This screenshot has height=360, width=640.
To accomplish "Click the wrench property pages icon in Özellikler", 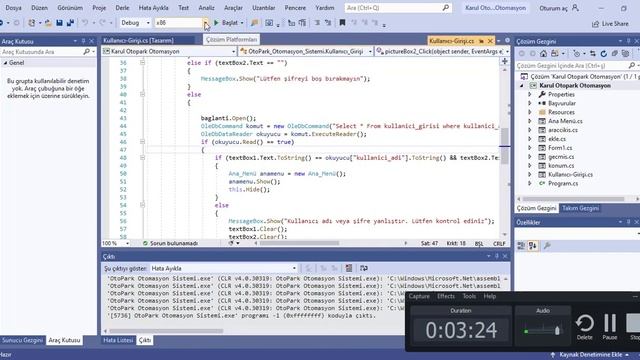I will point(547,245).
